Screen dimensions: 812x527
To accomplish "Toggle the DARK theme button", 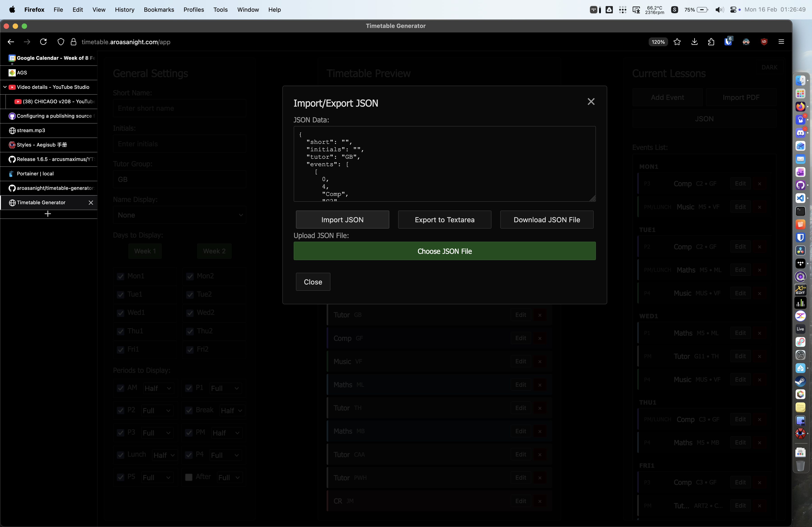I will [769, 67].
